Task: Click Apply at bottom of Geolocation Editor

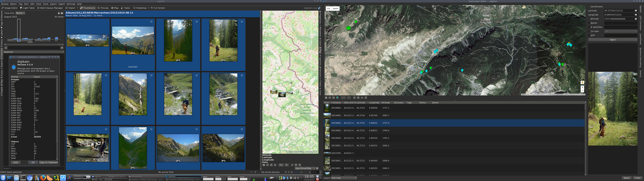Action: tap(626, 178)
